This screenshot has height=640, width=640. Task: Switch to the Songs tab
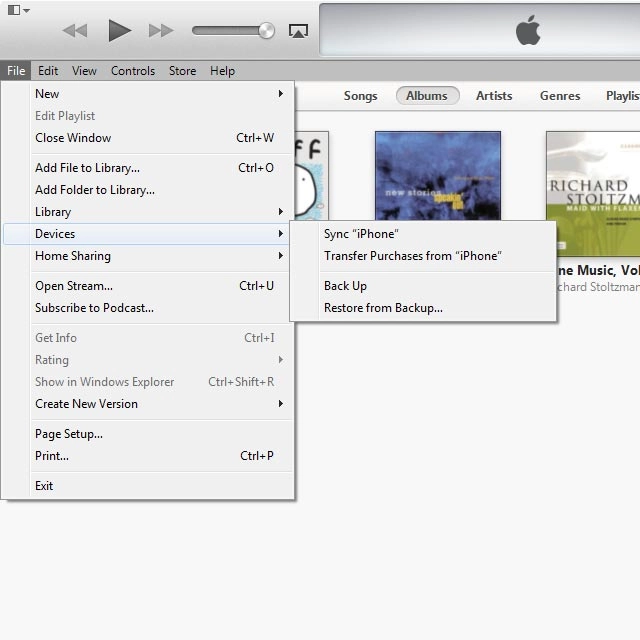point(360,96)
